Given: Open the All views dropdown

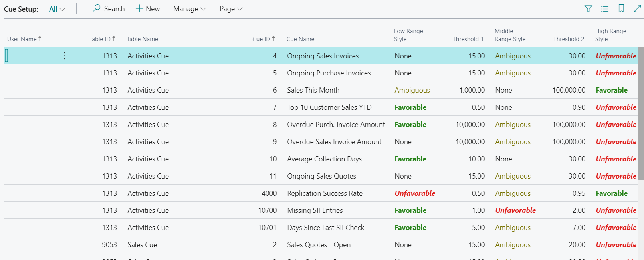Looking at the screenshot, I should pyautogui.click(x=57, y=9).
